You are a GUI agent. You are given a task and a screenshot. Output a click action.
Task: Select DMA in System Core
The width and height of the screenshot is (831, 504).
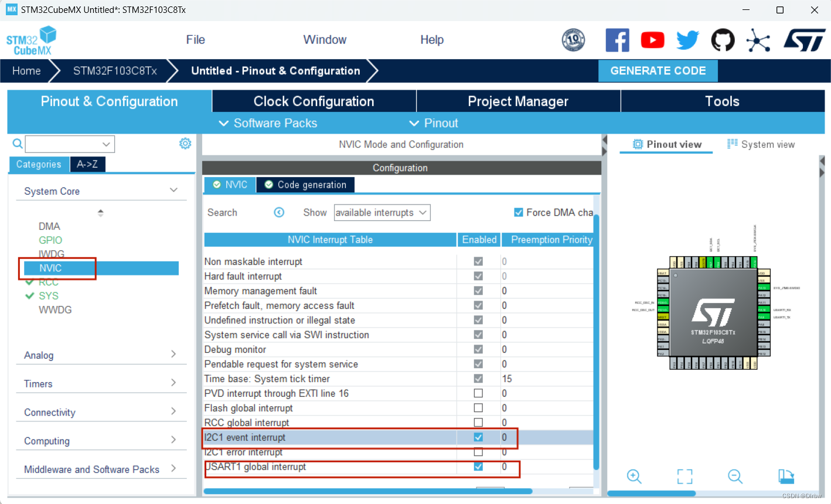tap(49, 226)
